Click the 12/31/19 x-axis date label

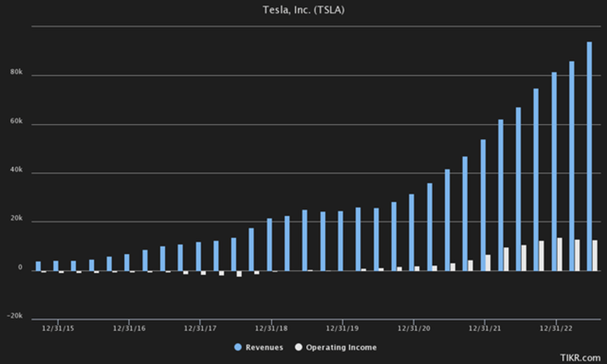tap(342, 328)
